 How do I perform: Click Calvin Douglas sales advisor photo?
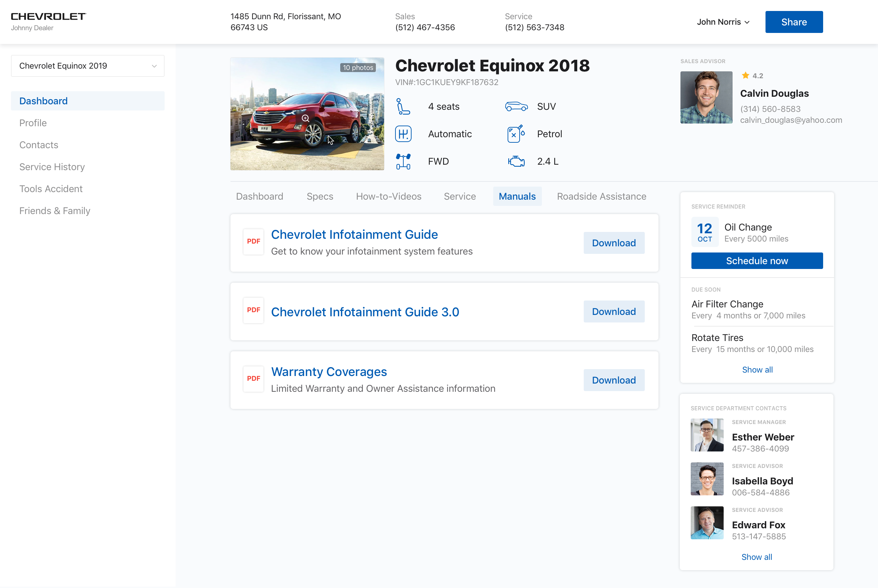(706, 97)
